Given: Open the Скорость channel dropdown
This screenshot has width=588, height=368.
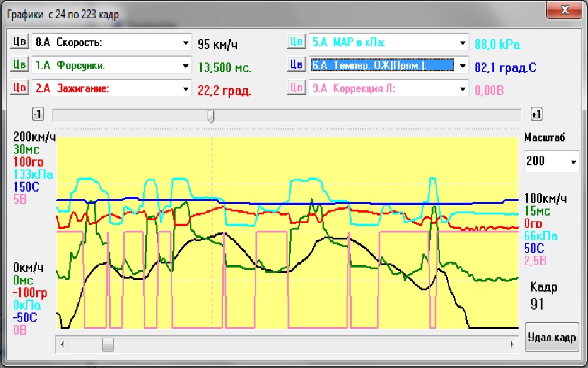Looking at the screenshot, I should tap(185, 43).
